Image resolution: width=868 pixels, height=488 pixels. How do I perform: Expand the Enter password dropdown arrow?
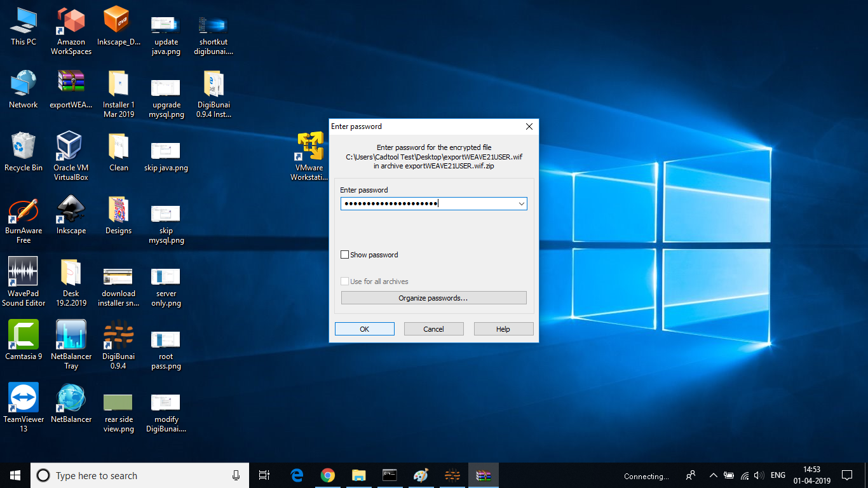click(521, 204)
